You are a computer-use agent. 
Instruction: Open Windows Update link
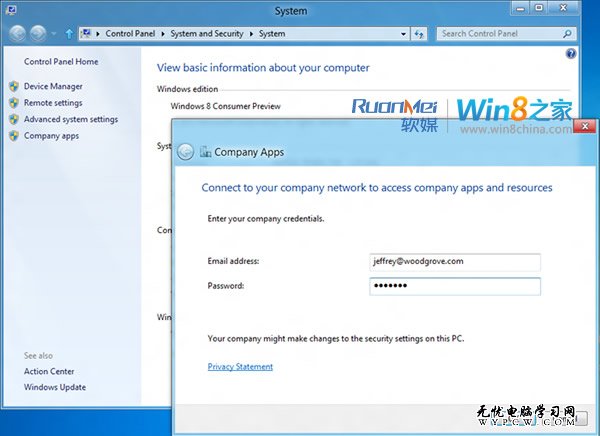[x=55, y=387]
